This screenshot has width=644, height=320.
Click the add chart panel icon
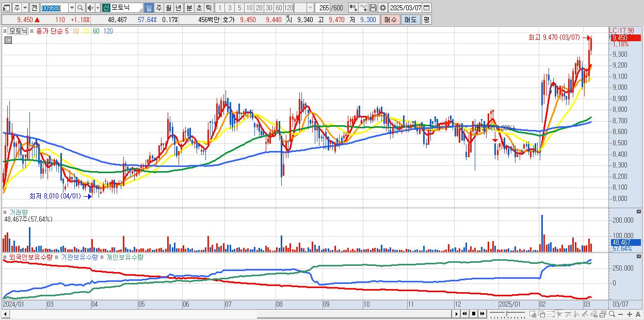pyautogui.click(x=533, y=314)
